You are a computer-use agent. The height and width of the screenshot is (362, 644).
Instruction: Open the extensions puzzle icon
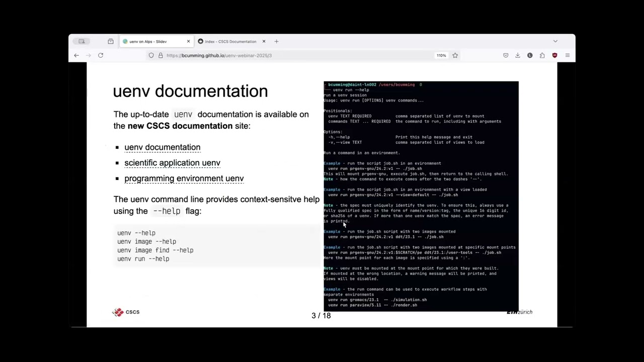[542, 55]
